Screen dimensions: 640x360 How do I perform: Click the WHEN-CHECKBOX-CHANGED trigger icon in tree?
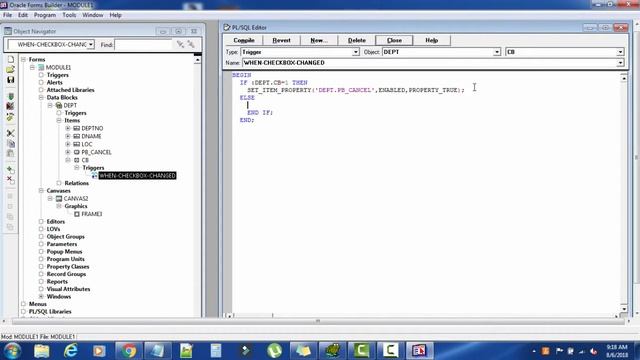(94, 176)
